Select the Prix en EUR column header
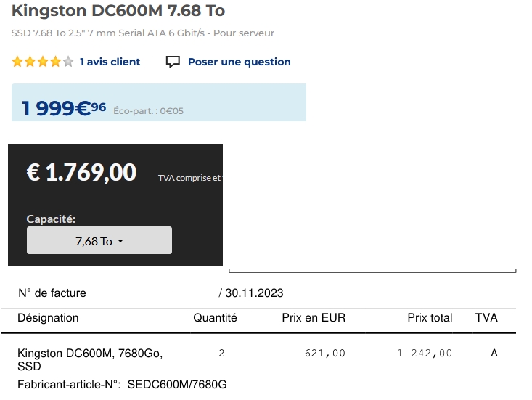This screenshot has width=532, height=400. 314,318
